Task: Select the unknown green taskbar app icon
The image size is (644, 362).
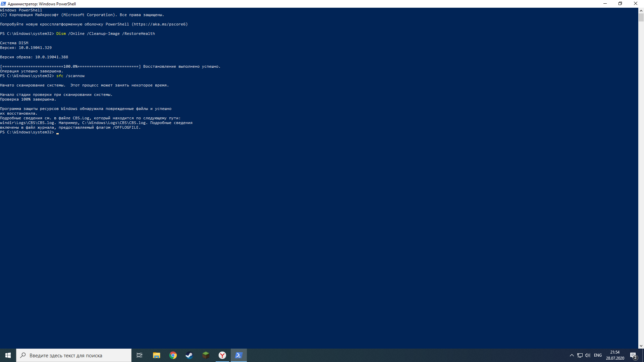Action: coord(206,355)
